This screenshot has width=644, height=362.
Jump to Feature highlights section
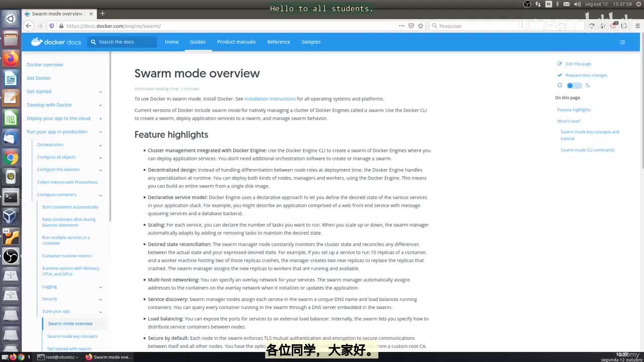(574, 110)
